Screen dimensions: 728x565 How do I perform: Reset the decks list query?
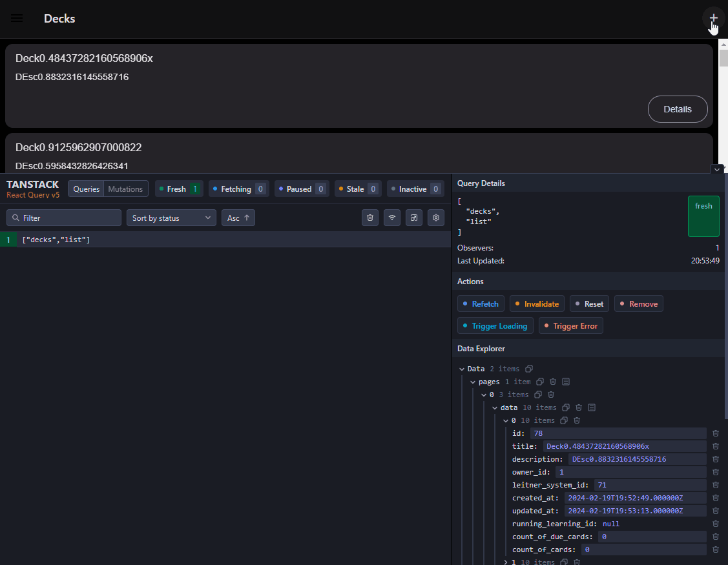click(589, 303)
